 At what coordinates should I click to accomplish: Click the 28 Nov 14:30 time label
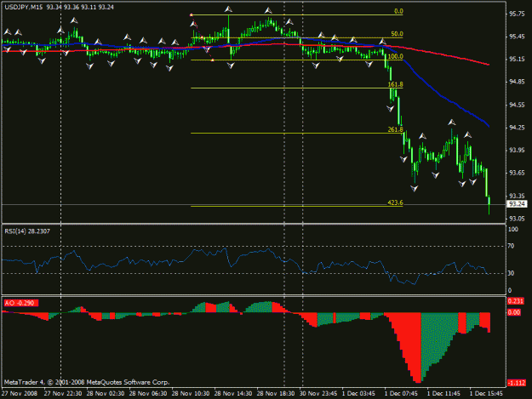[233, 393]
